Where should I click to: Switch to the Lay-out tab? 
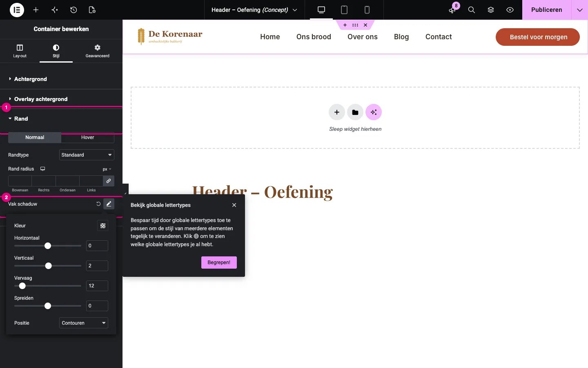click(20, 51)
